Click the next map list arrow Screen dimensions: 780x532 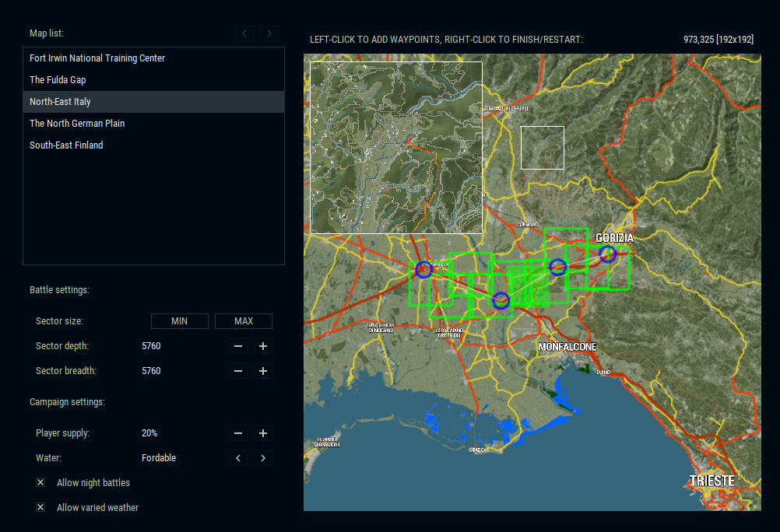click(x=269, y=33)
